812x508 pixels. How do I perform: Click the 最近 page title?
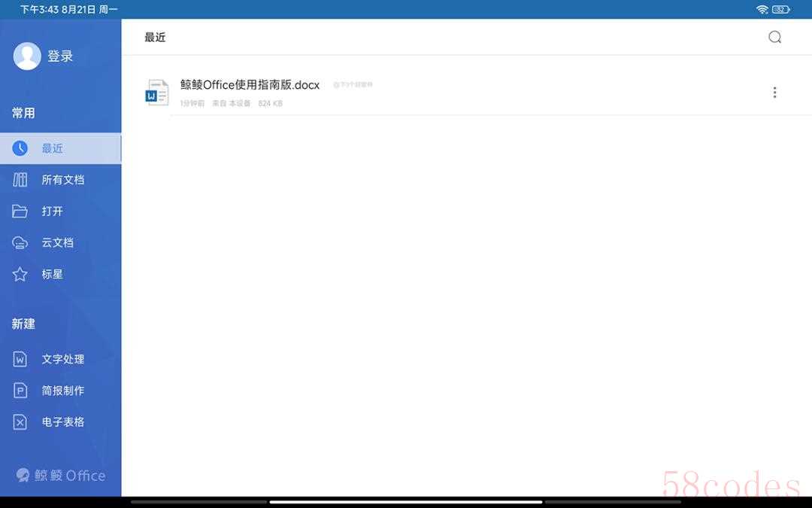click(x=155, y=37)
